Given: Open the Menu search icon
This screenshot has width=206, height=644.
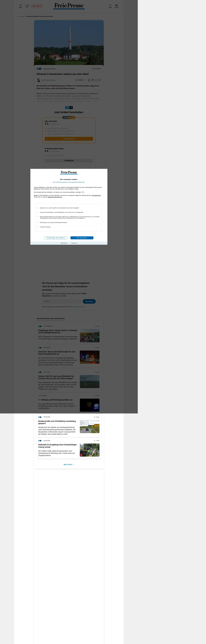Looking at the screenshot, I should [x=20, y=5].
